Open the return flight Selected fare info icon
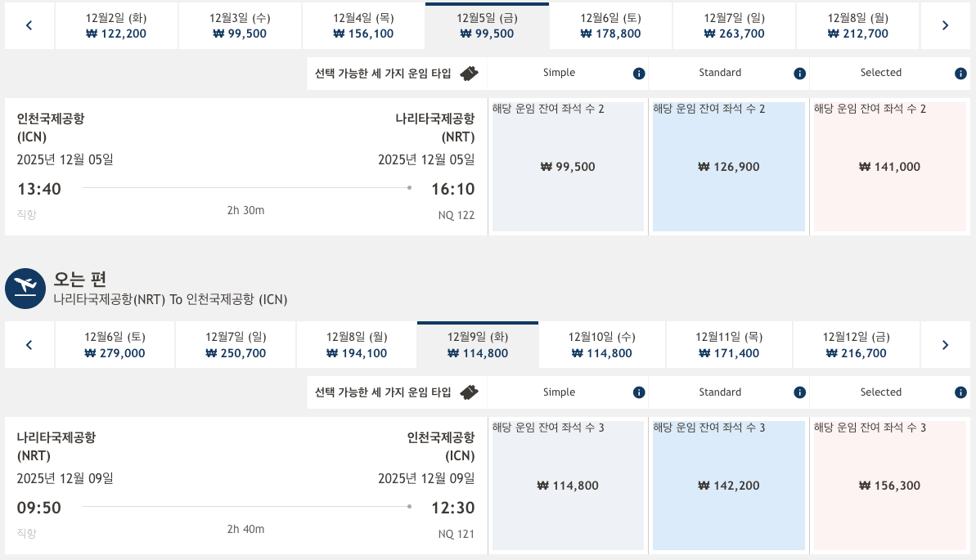This screenshot has width=976, height=560. (960, 392)
